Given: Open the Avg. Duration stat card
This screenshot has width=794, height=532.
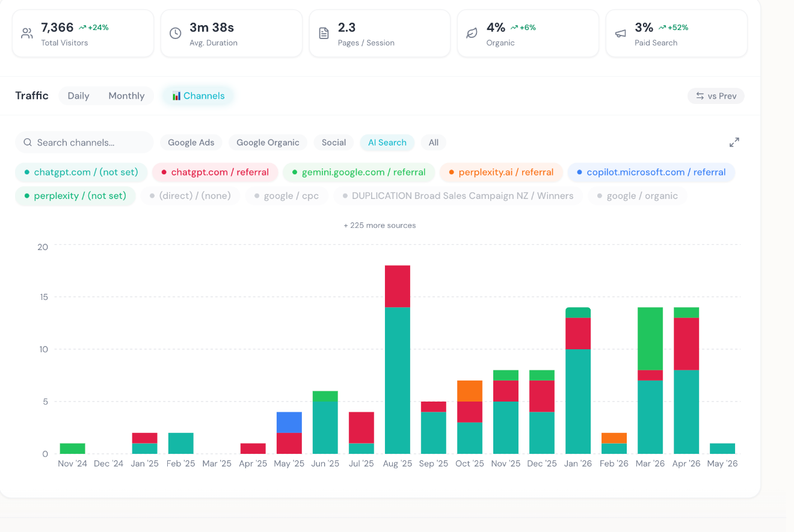Looking at the screenshot, I should click(x=232, y=34).
